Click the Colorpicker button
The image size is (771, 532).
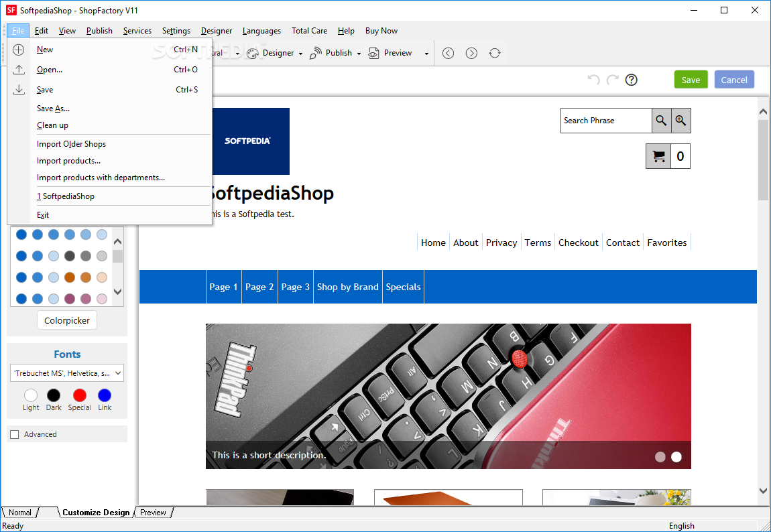(x=67, y=320)
